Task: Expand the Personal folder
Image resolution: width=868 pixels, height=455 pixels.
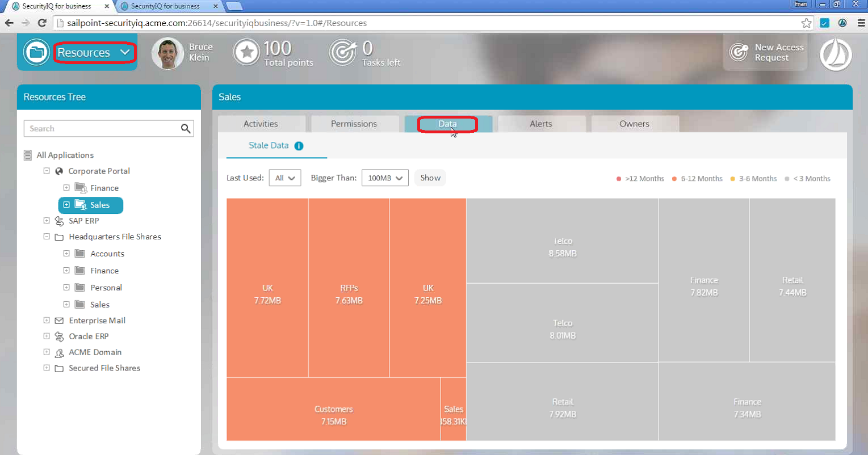Action: point(66,288)
